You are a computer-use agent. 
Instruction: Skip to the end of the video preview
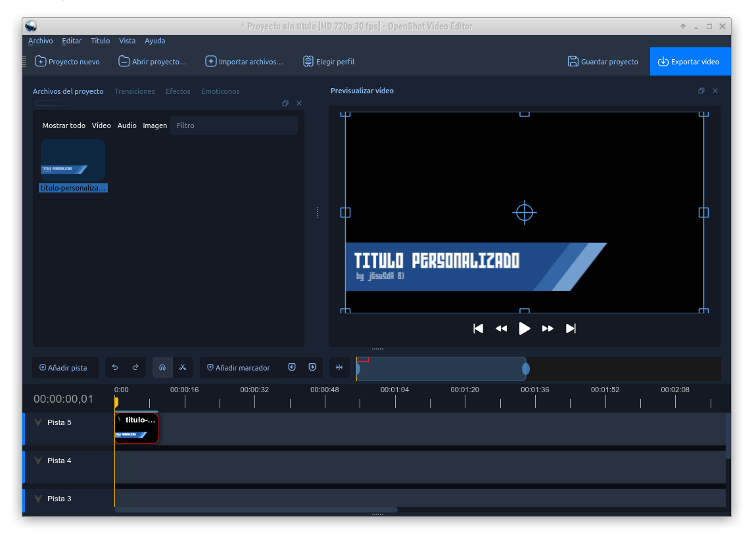571,328
